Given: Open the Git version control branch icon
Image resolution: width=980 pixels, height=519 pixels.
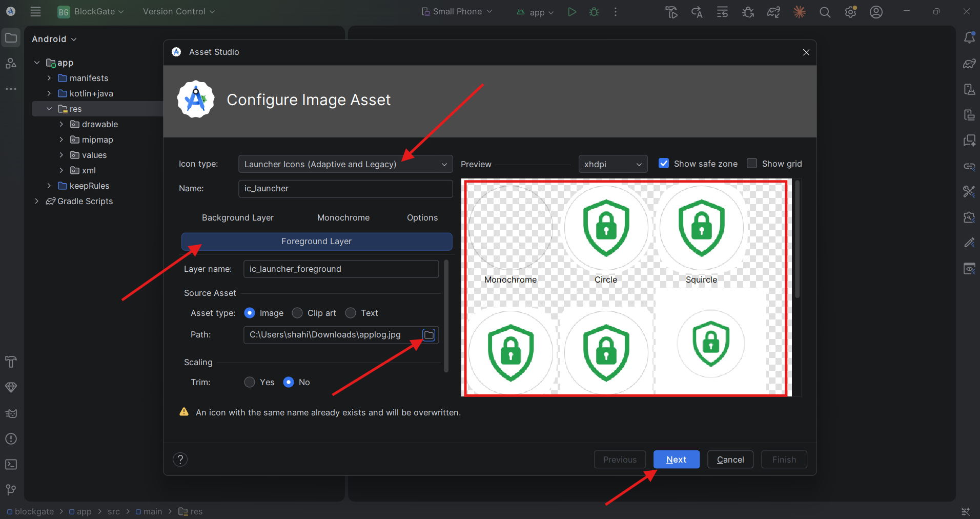Looking at the screenshot, I should (x=11, y=490).
